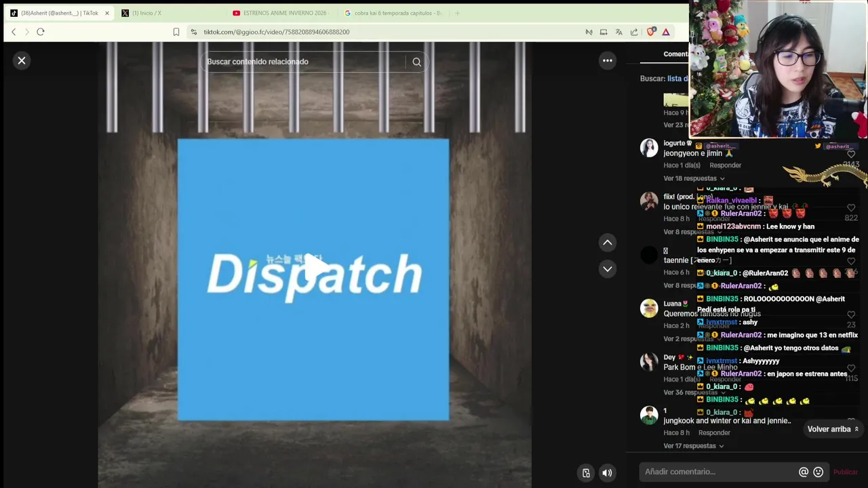Like the Luana comment heart
This screenshot has height=488, width=868.
[851, 315]
